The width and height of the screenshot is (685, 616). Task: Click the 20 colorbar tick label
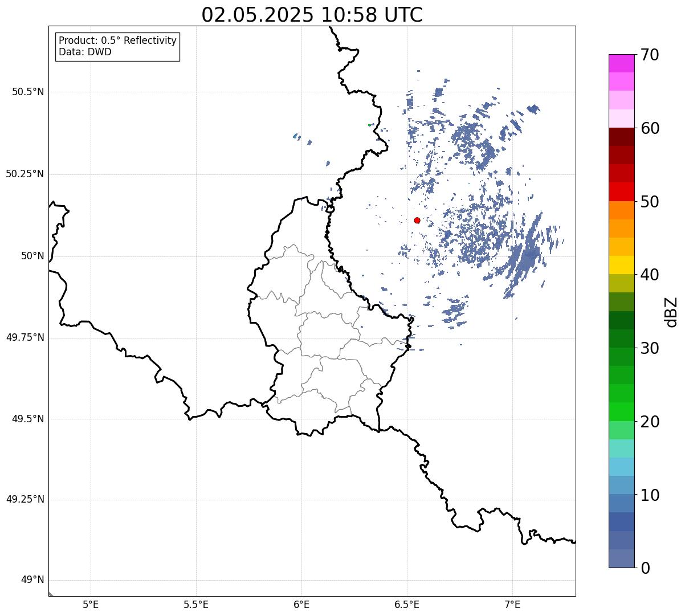[650, 422]
